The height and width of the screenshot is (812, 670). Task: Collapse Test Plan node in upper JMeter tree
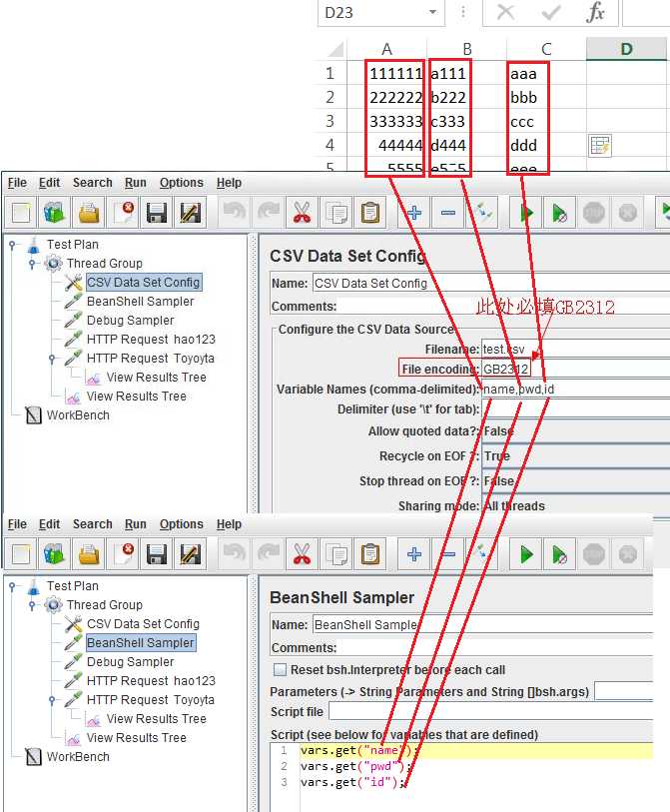(x=12, y=245)
